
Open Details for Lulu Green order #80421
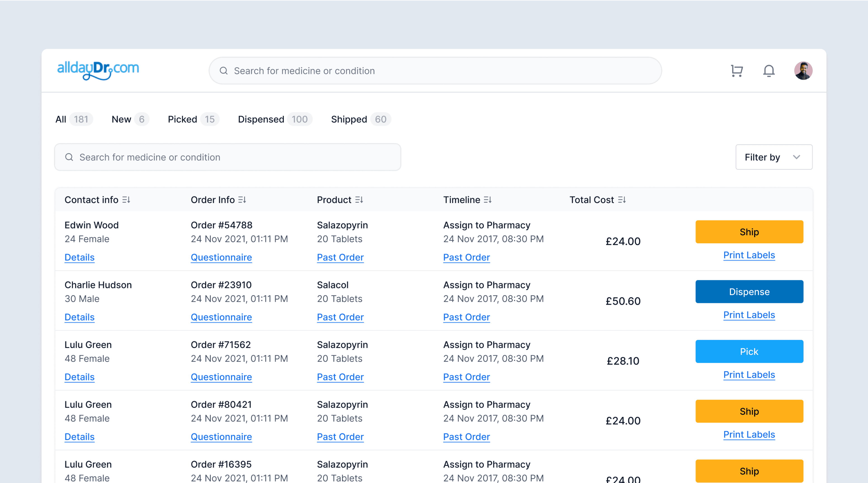point(80,437)
